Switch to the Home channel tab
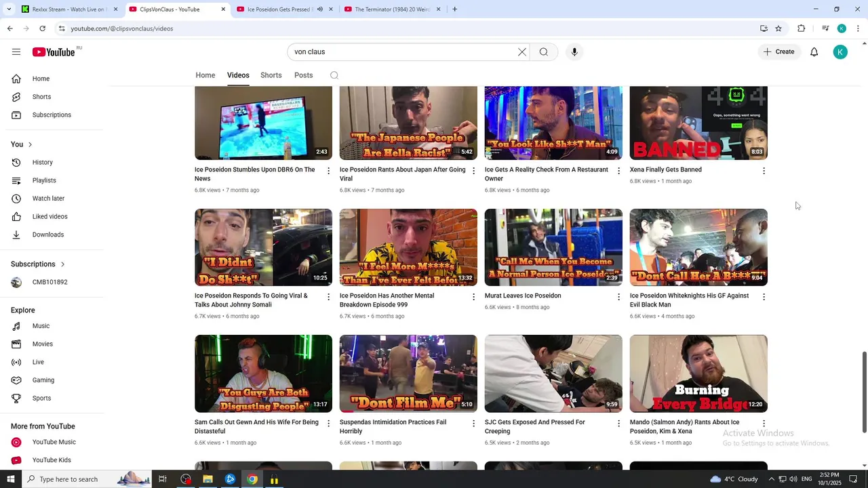 pos(205,75)
